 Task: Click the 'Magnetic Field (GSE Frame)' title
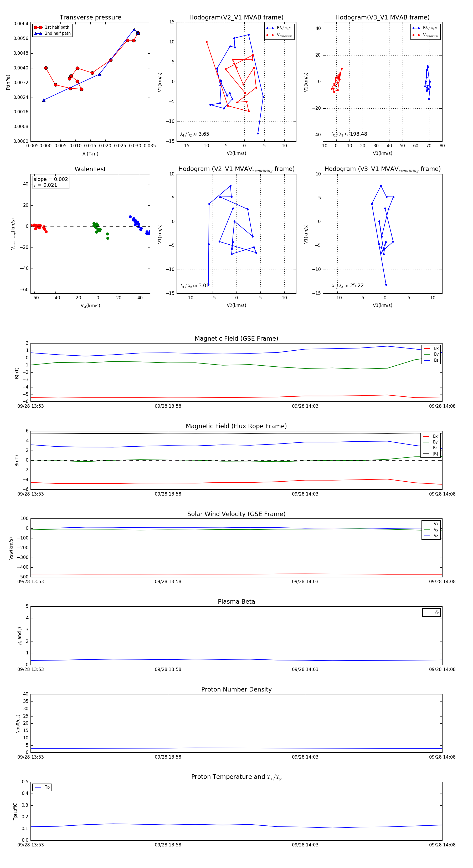pos(236,338)
